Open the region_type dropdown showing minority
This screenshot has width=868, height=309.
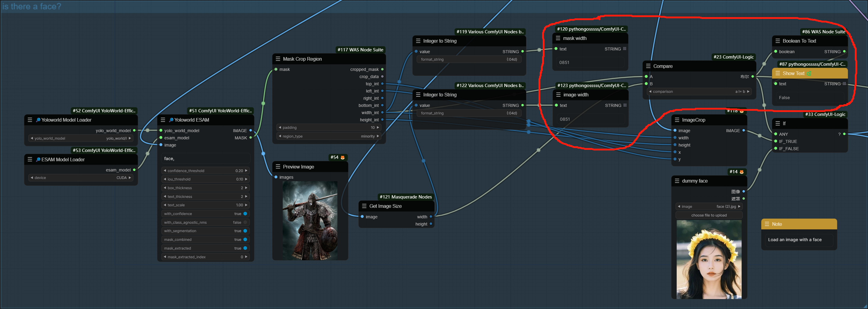(x=329, y=136)
